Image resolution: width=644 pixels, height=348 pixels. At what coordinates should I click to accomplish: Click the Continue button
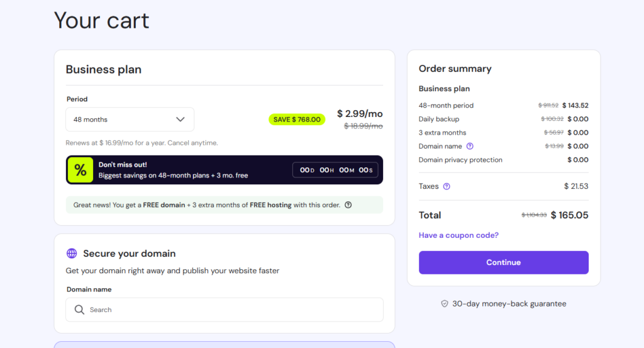(x=504, y=262)
